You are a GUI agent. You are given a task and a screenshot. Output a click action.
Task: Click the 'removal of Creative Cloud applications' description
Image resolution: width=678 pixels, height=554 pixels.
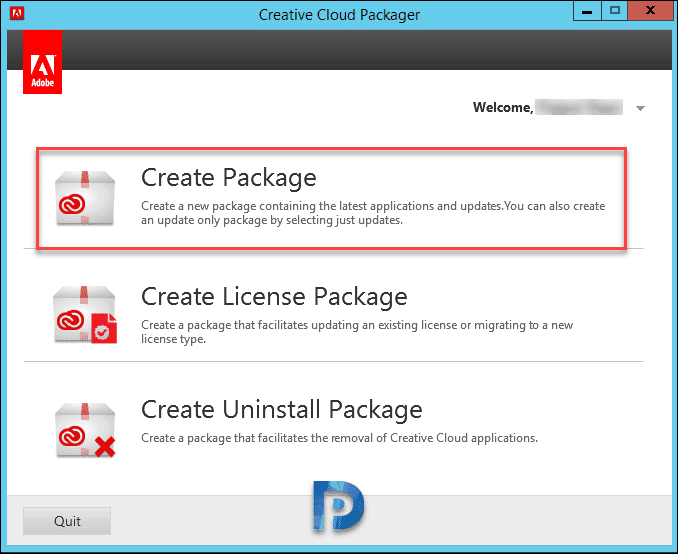click(339, 438)
